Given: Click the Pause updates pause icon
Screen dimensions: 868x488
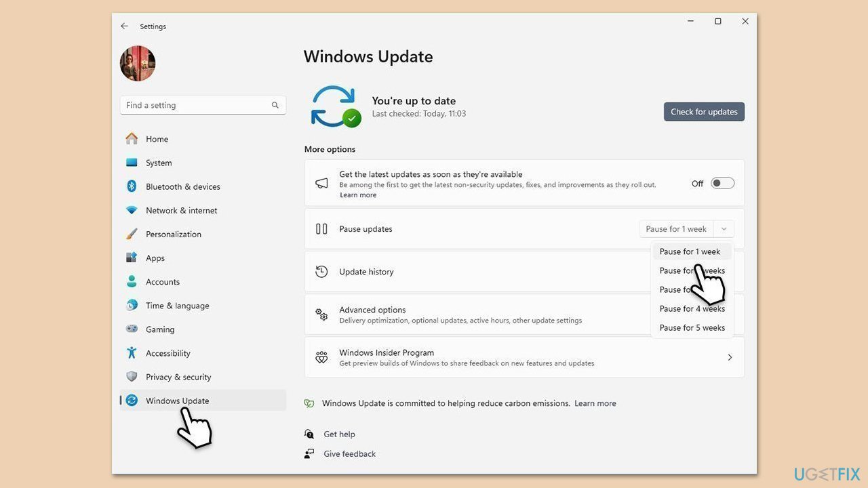Looking at the screenshot, I should coord(321,229).
